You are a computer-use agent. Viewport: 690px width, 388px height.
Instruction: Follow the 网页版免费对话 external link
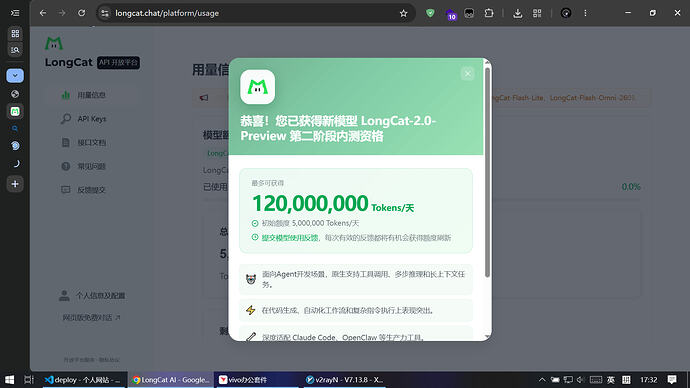pyautogui.click(x=91, y=318)
